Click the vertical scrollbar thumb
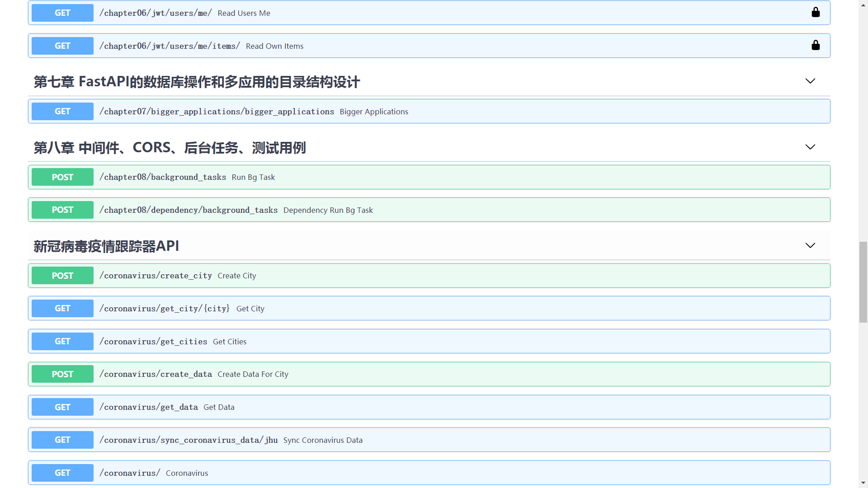Screen dimensions: 868x488 coord(863,282)
